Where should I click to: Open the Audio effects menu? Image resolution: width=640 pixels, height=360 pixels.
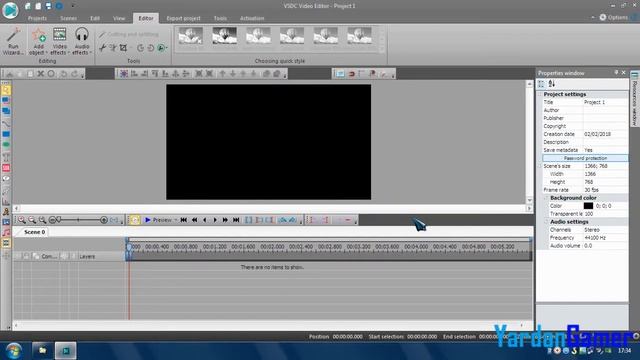coord(82,41)
